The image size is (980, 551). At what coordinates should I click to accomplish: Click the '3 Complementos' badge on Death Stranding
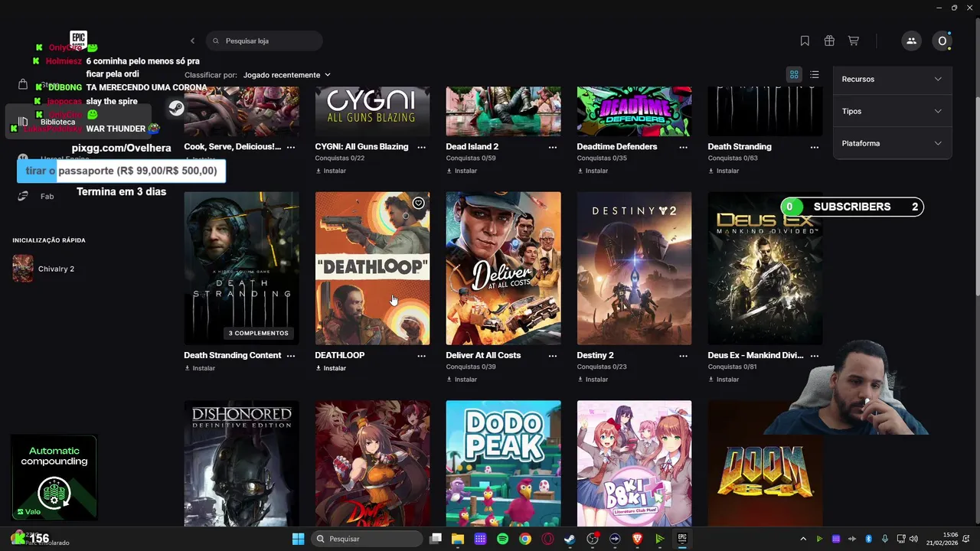259,333
